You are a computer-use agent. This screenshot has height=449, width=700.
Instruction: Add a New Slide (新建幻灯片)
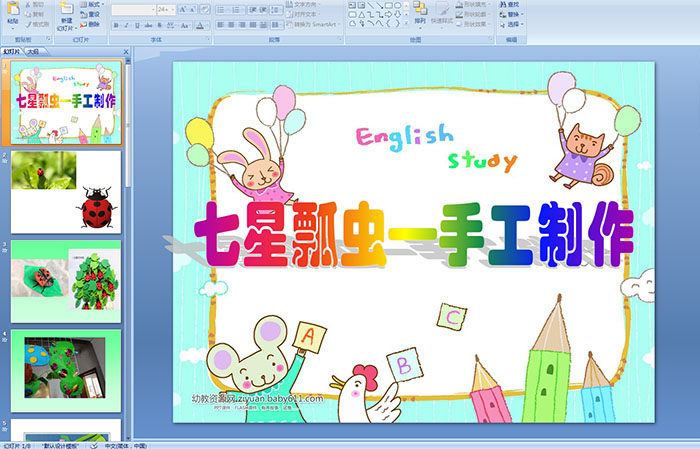[x=66, y=17]
